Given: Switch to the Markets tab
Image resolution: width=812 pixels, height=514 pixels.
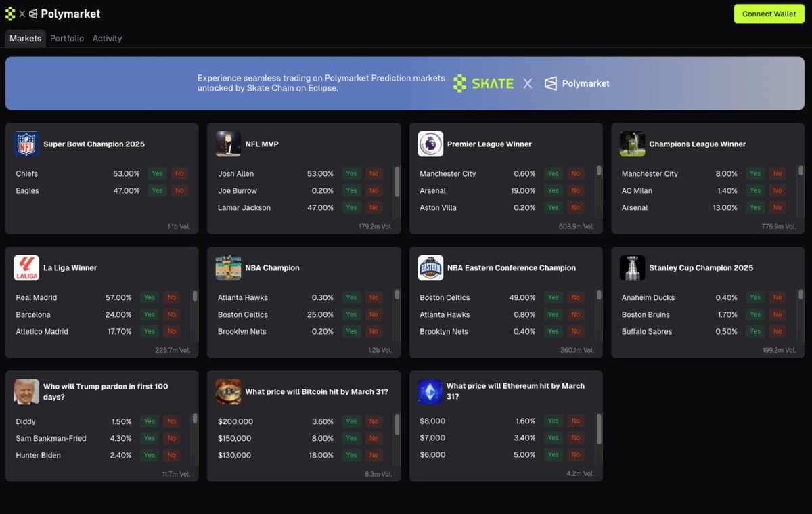Looking at the screenshot, I should (x=25, y=39).
